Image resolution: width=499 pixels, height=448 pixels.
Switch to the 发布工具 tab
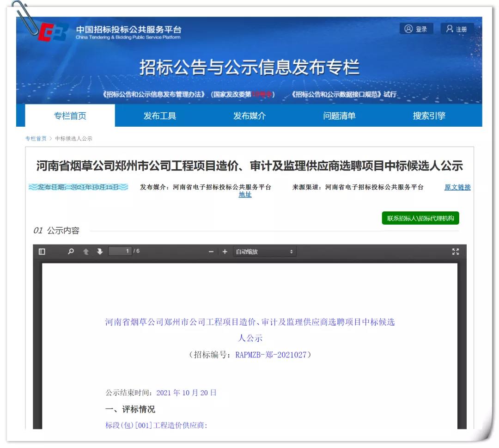(159, 116)
